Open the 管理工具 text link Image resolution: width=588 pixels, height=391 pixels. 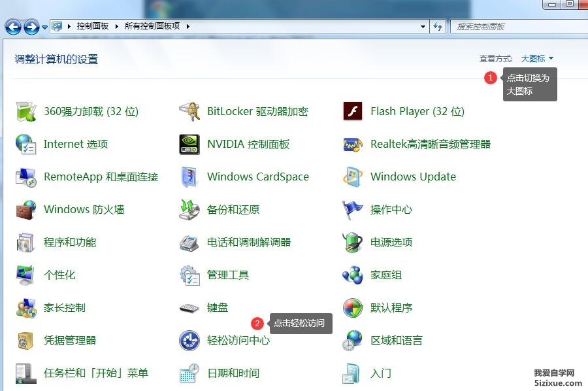point(228,275)
